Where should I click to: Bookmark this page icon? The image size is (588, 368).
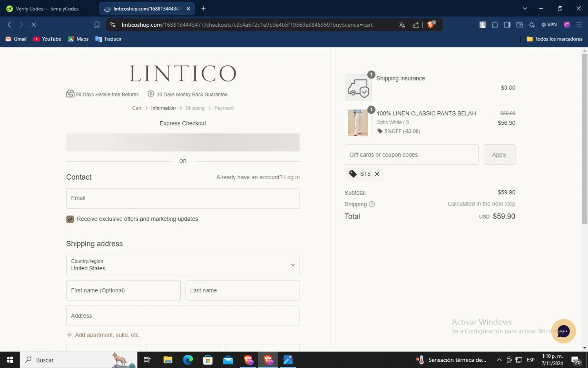(97, 25)
